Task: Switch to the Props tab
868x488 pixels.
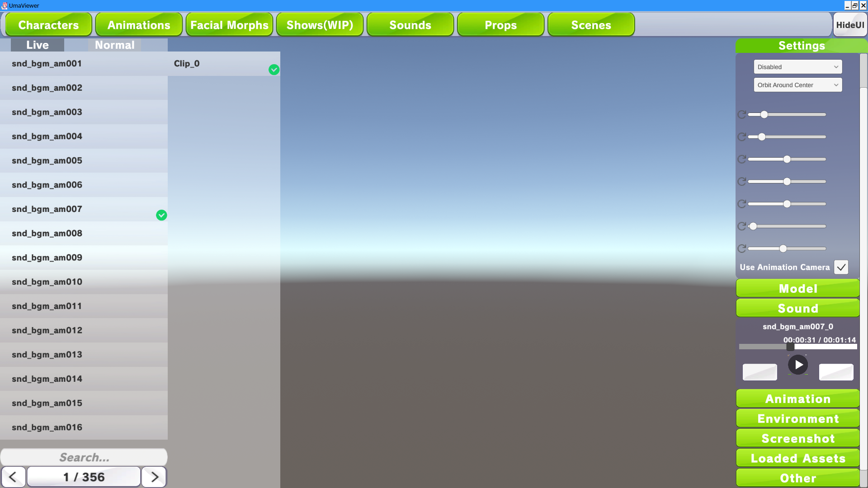Action: tap(500, 25)
